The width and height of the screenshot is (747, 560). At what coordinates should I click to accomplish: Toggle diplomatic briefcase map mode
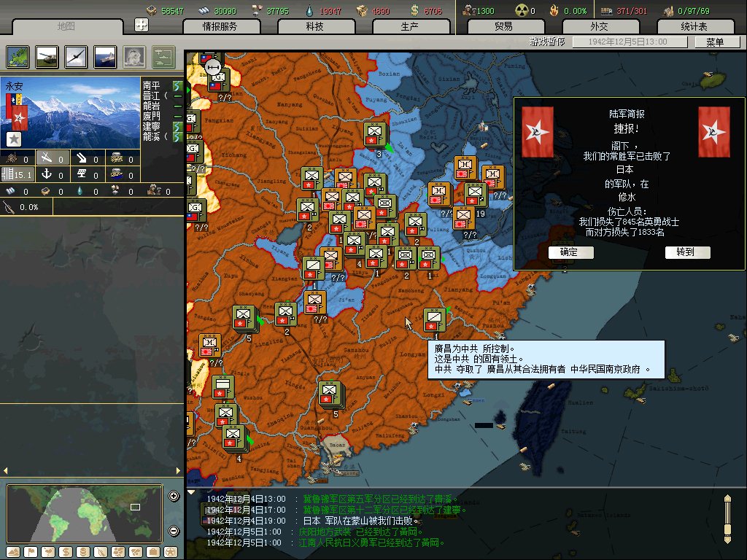153,552
